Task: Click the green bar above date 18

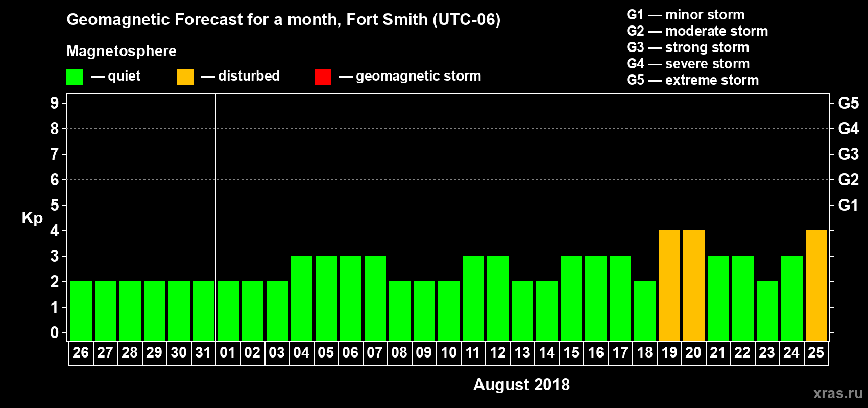Action: (x=645, y=311)
